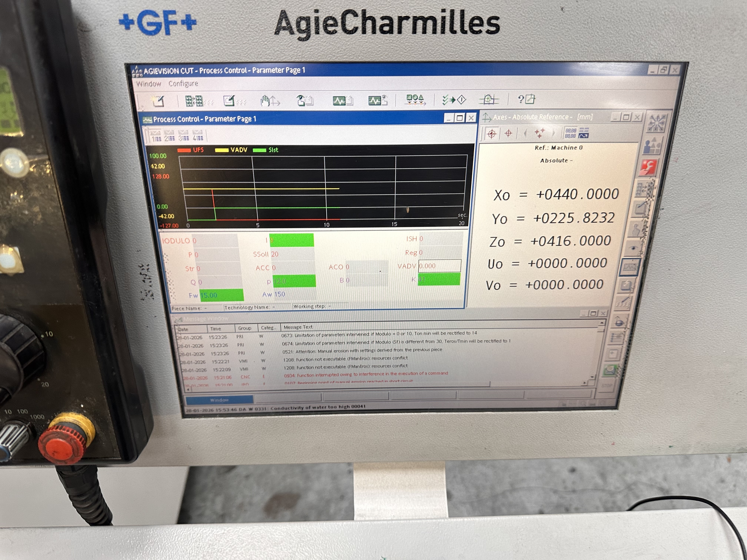Screen dimensions: 747x560
Task: Expand the left arrow in Axes toolbar
Action: (526, 134)
